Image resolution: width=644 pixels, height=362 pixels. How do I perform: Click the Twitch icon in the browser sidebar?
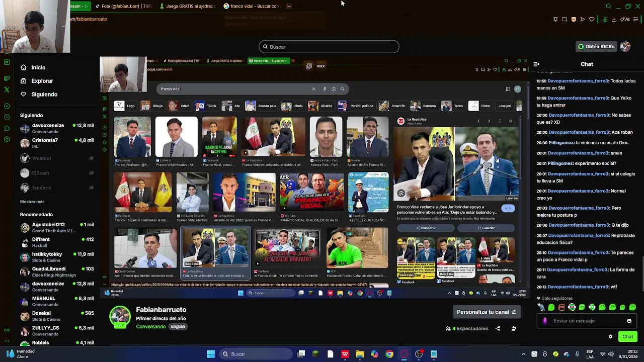tap(7, 78)
